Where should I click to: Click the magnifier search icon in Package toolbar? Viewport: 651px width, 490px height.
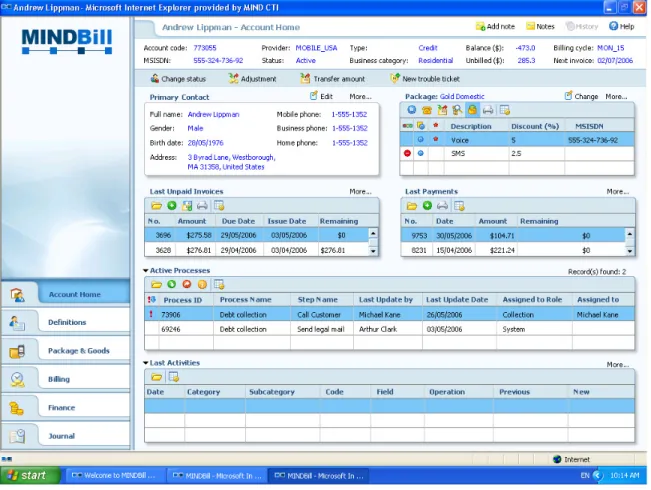(x=457, y=110)
